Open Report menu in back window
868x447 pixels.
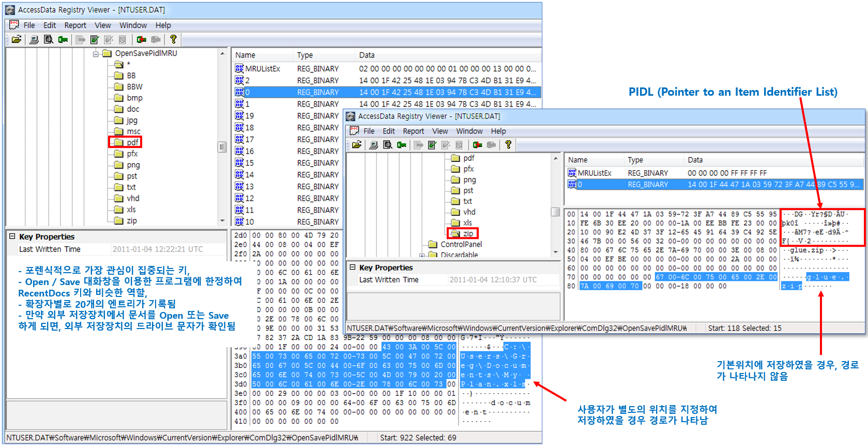pyautogui.click(x=75, y=25)
